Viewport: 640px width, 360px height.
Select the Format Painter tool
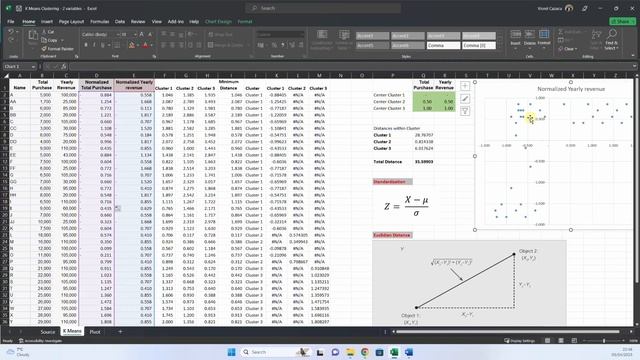(58, 49)
